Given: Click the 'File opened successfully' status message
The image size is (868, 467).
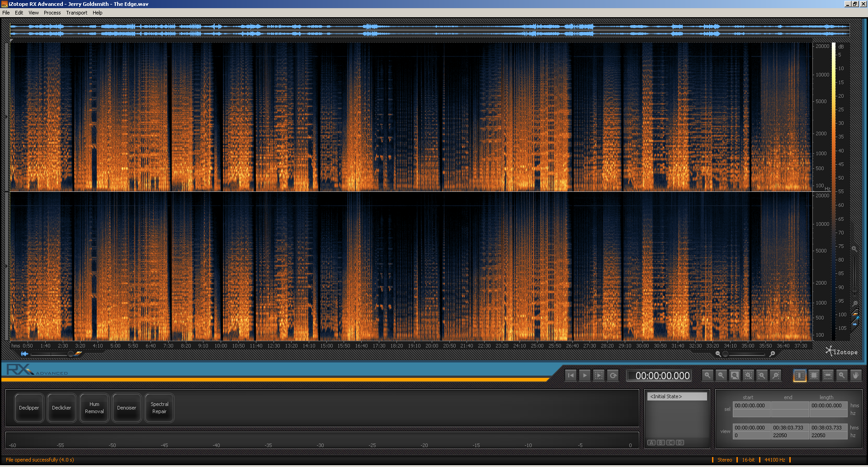Looking at the screenshot, I should pos(40,460).
